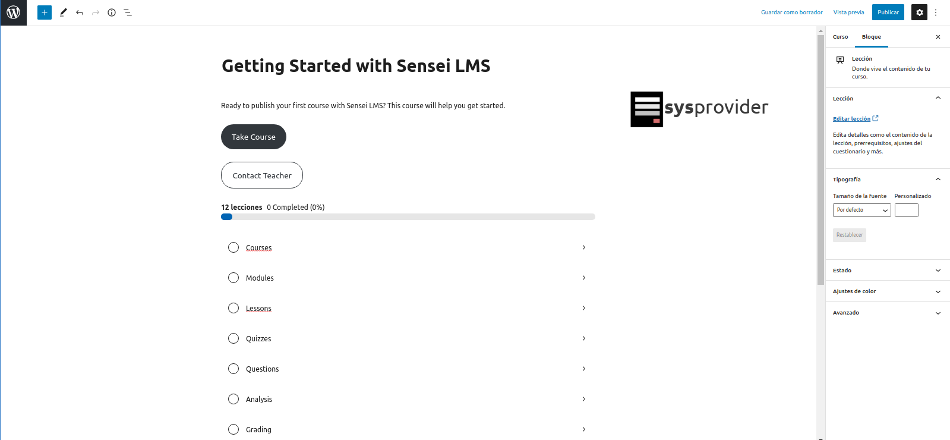Click the Modules lesson status circle
This screenshot has height=440, width=950.
pos(233,278)
